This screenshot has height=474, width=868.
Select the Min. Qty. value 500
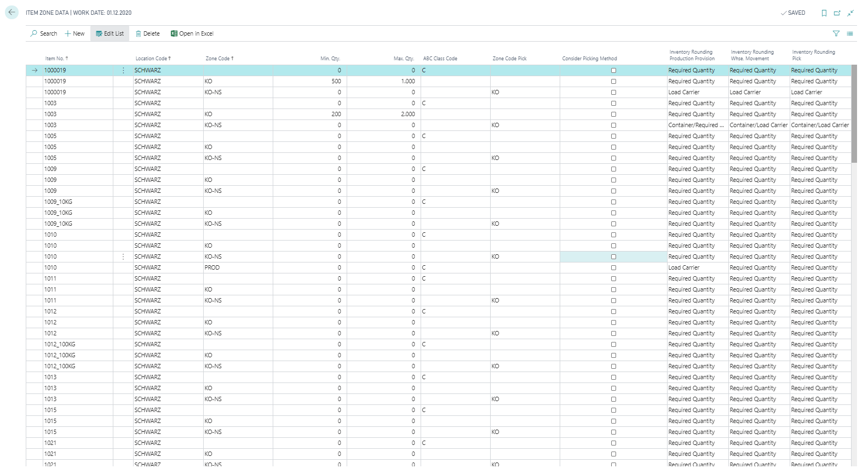tap(336, 81)
